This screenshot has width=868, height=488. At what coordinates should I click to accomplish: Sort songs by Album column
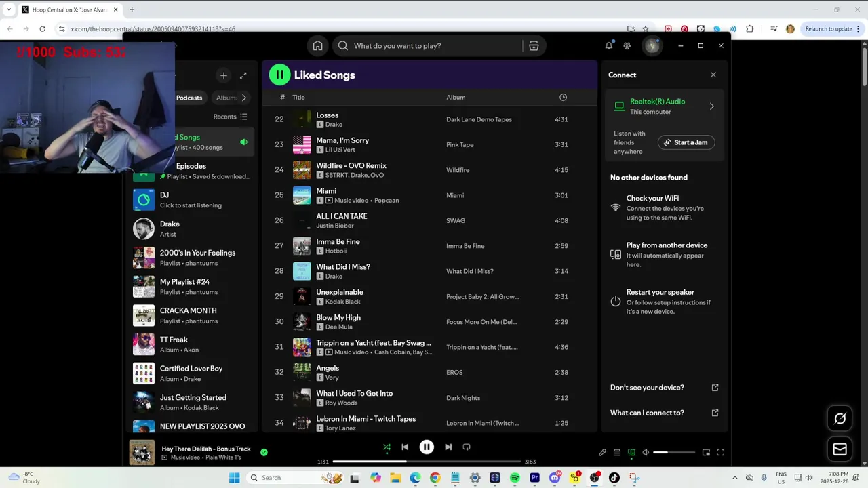click(456, 98)
